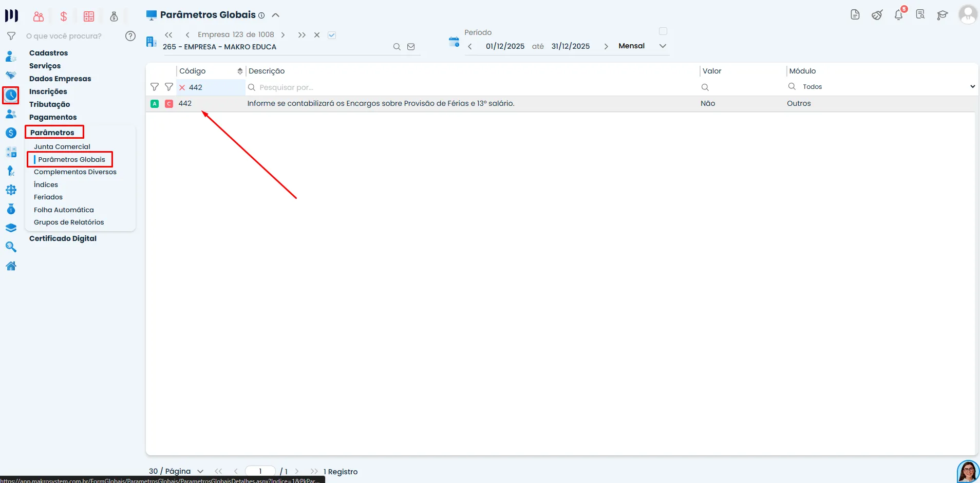This screenshot has height=483, width=980.
Task: Open Junta Comercial submenu item
Action: [x=62, y=146]
